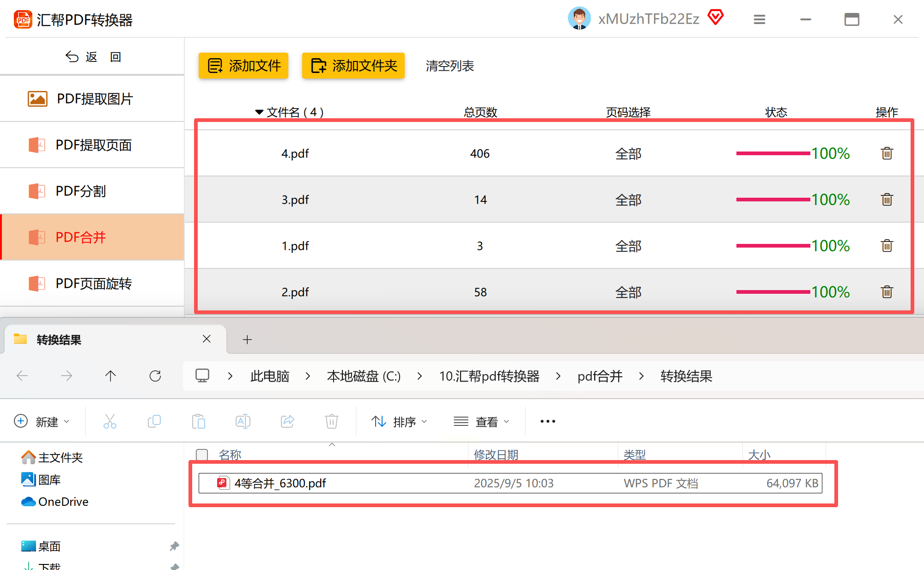Screen dimensions: 924x570
Task: Open the hamburger menu in title bar
Action: tap(760, 19)
